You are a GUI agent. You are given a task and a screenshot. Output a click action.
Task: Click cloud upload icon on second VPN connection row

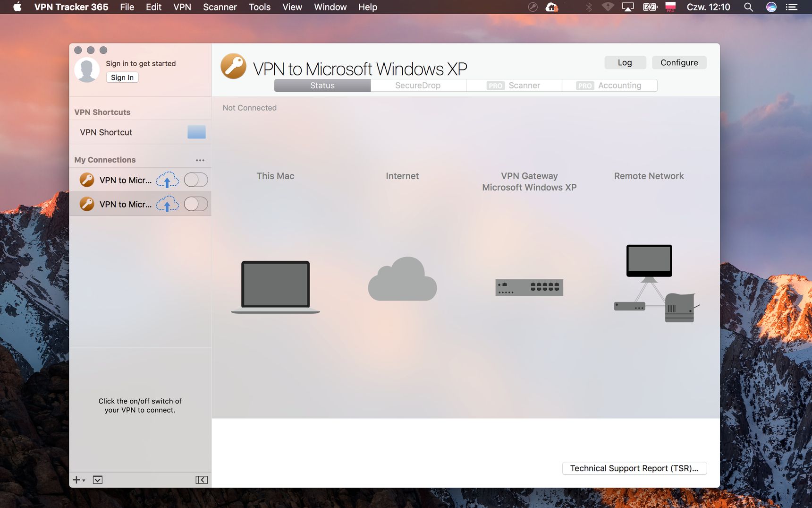click(x=168, y=204)
